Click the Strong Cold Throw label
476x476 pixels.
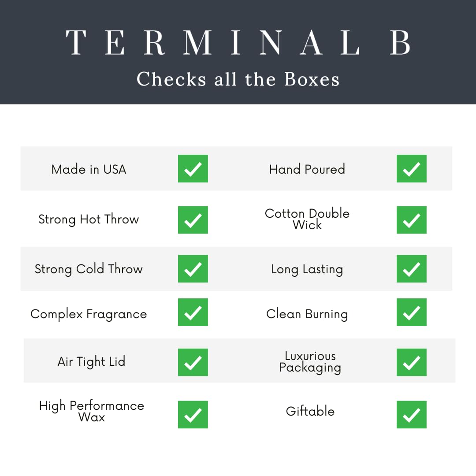click(89, 269)
